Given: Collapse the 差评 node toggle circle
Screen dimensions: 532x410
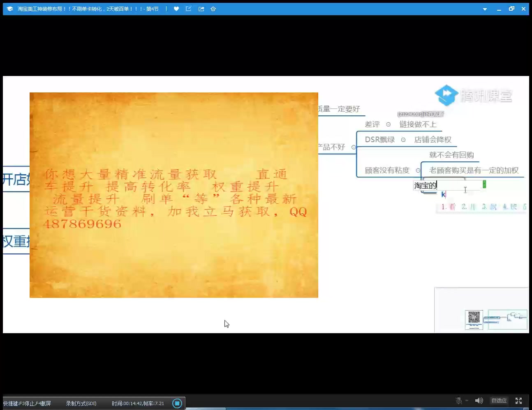Looking at the screenshot, I should [x=388, y=124].
